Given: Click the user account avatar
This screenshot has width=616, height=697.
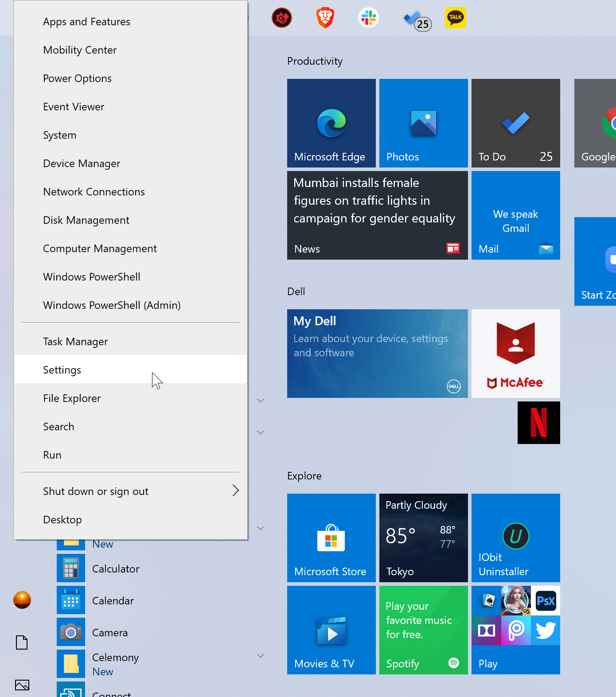Looking at the screenshot, I should (x=22, y=600).
